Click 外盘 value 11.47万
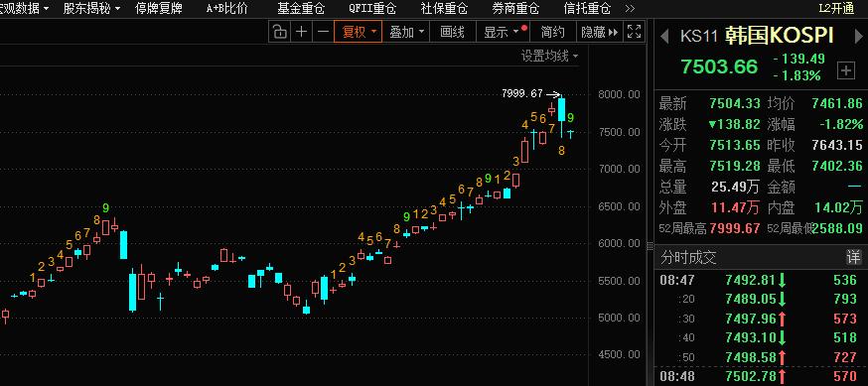 (x=735, y=208)
